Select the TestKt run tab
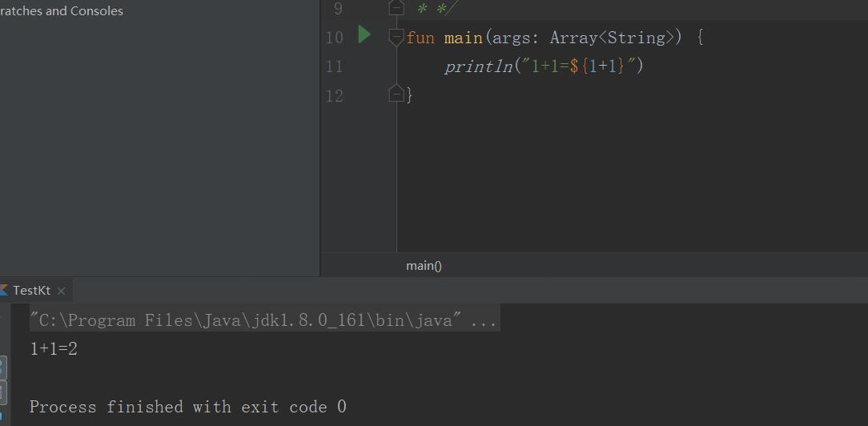868x426 pixels. tap(31, 291)
